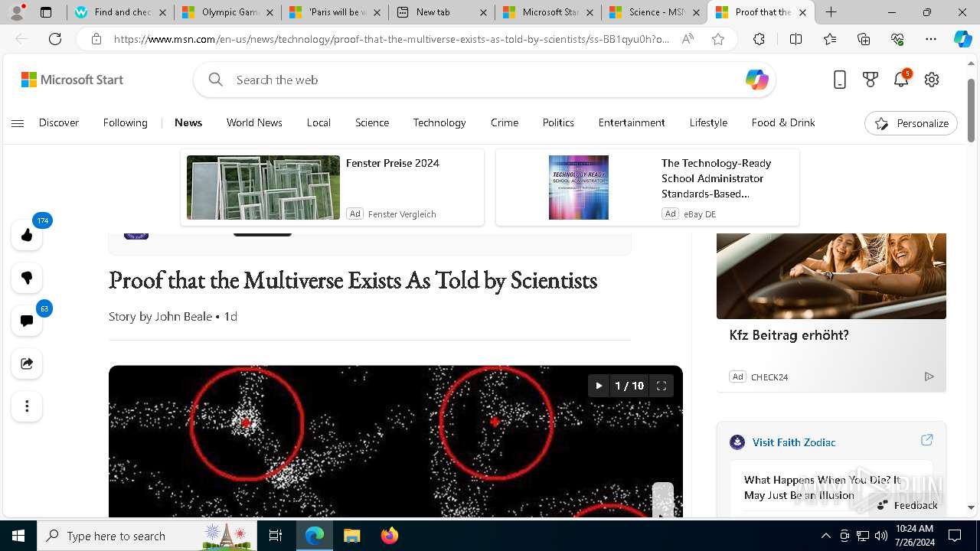
Task: Open the slideshow in fullscreen
Action: tap(661, 386)
